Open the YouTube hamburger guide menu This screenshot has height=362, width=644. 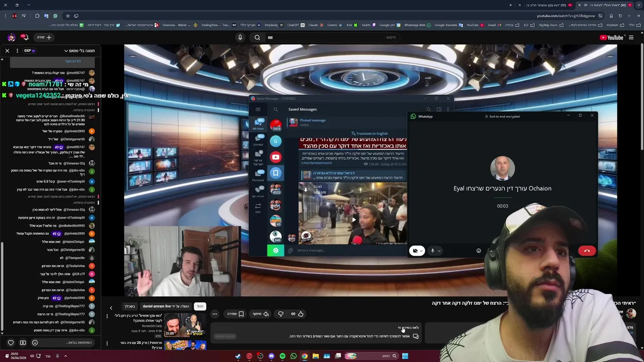631,37
